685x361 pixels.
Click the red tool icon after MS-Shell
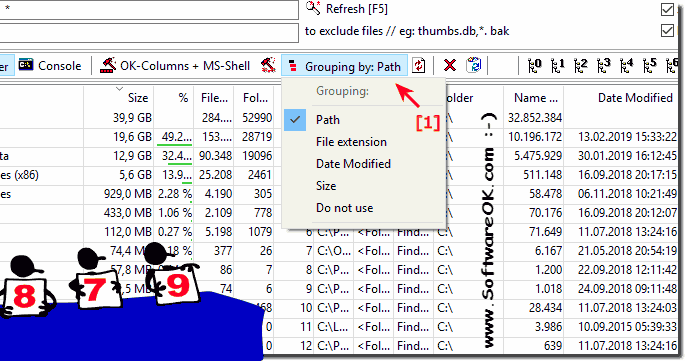point(268,66)
